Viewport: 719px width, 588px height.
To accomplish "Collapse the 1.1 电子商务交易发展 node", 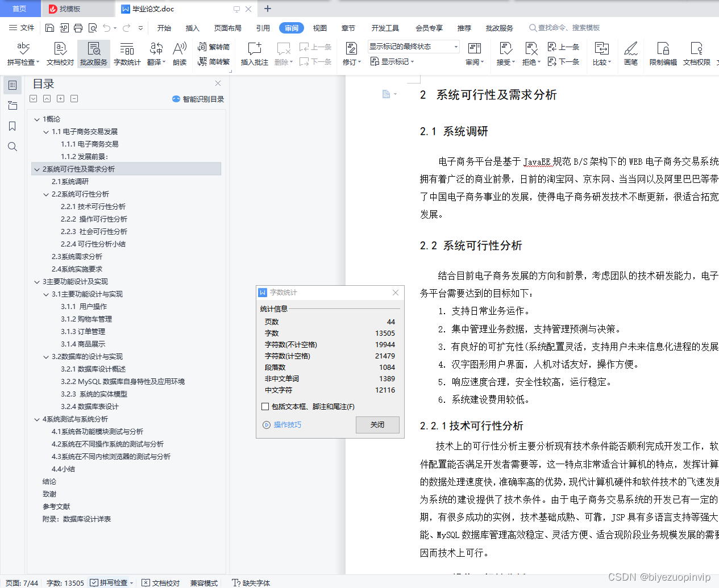I will click(x=46, y=132).
